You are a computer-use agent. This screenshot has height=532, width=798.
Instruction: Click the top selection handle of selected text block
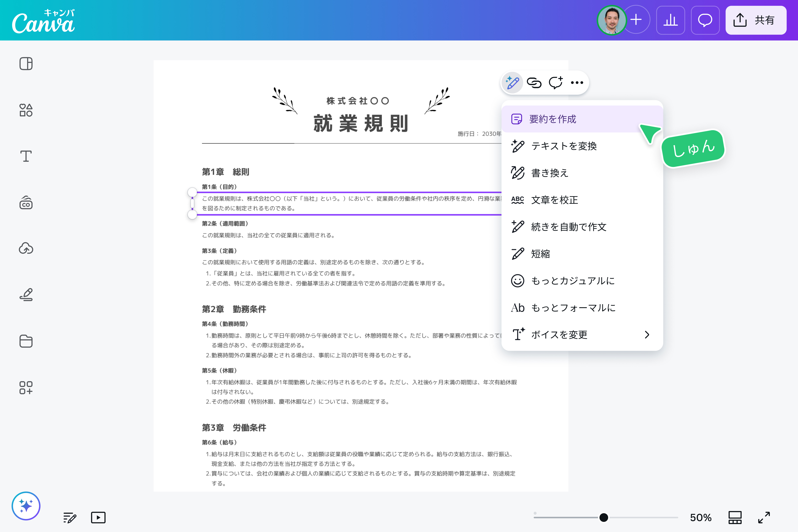192,192
